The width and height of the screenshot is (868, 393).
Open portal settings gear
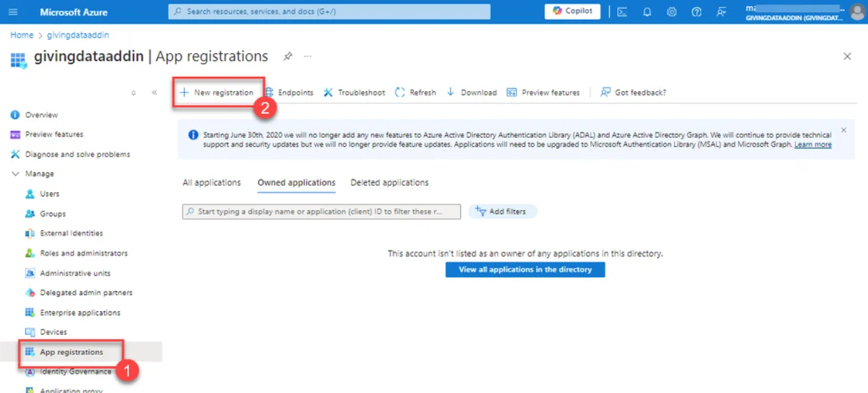[671, 11]
